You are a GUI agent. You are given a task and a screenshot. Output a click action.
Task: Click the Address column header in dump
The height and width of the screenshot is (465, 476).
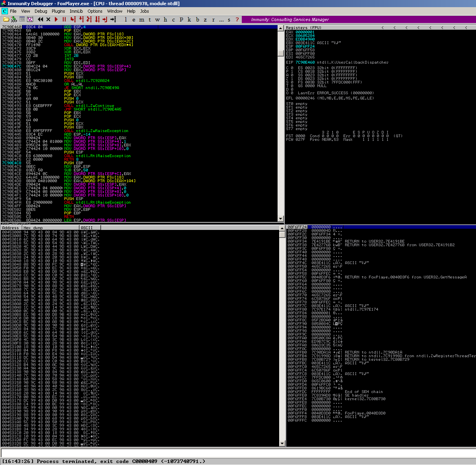click(x=11, y=228)
